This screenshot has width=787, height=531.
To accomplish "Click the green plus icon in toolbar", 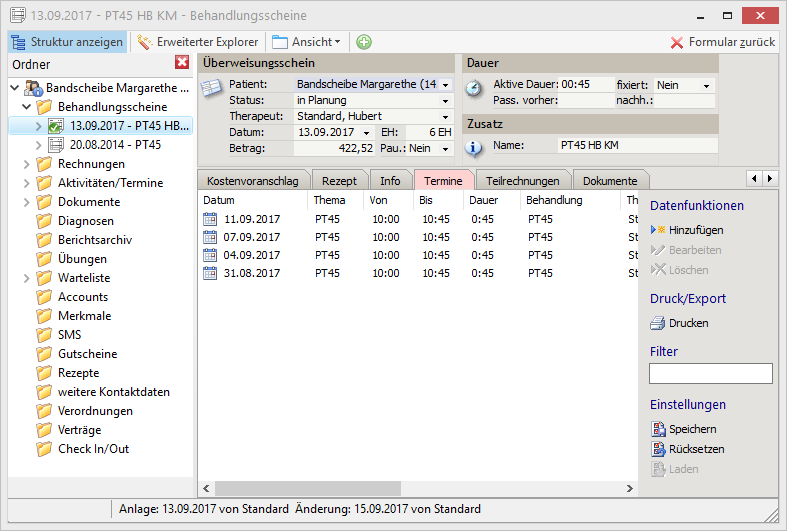I will (x=364, y=42).
